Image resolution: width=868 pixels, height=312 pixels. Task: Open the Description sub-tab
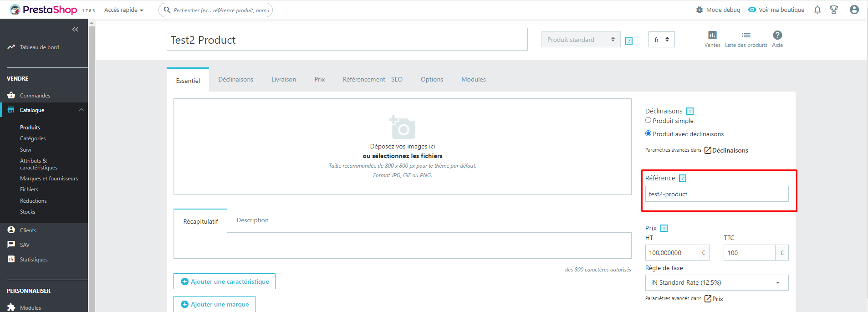click(252, 220)
